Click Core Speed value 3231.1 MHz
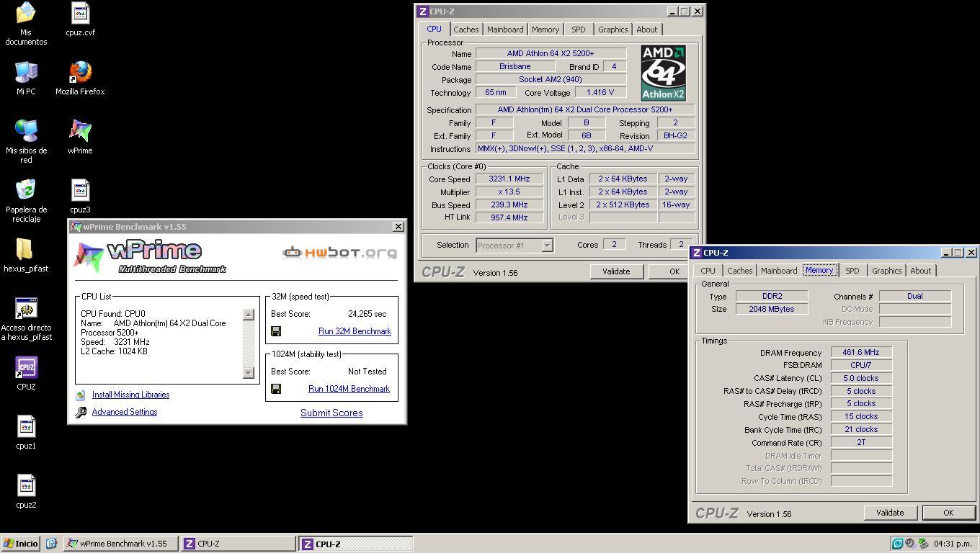This screenshot has width=980, height=553. tap(509, 179)
